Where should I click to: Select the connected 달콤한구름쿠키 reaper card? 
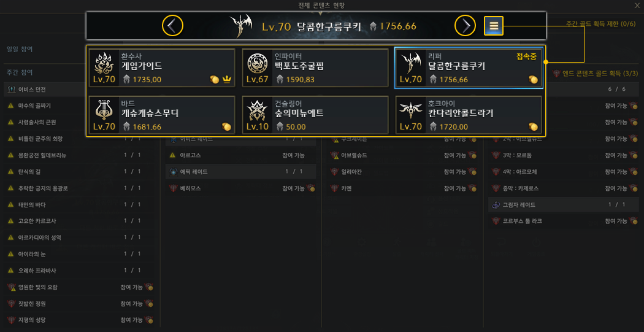[469, 68]
